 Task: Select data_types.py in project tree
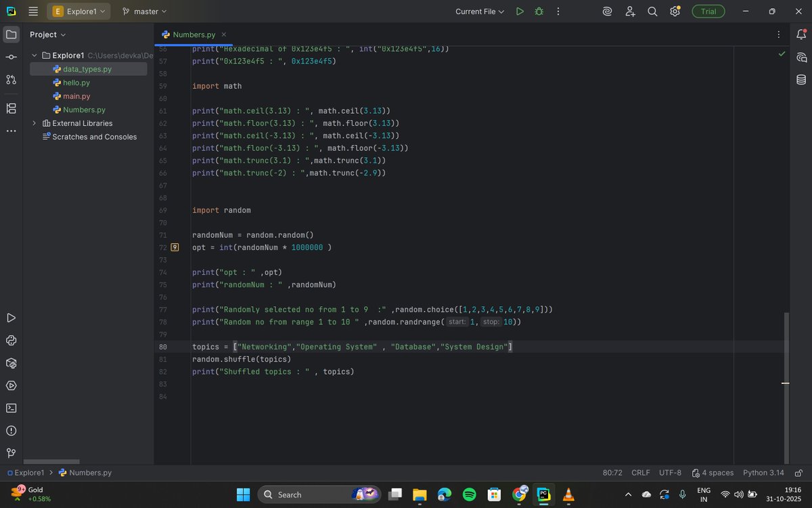click(87, 69)
